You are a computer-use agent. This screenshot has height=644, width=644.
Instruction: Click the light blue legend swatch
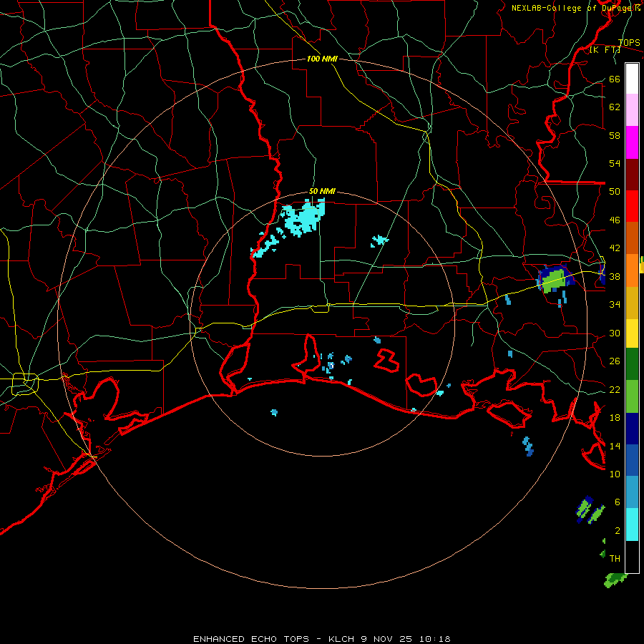pos(632,492)
